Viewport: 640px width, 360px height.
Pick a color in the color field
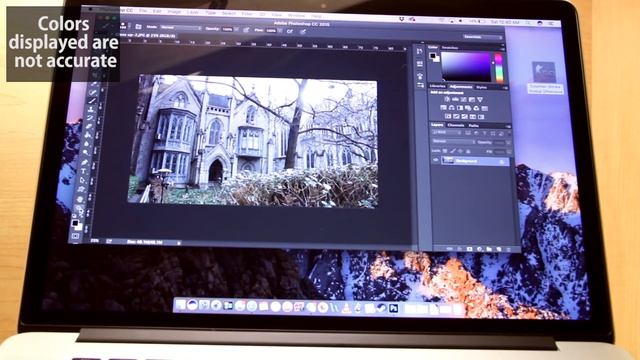click(x=466, y=67)
